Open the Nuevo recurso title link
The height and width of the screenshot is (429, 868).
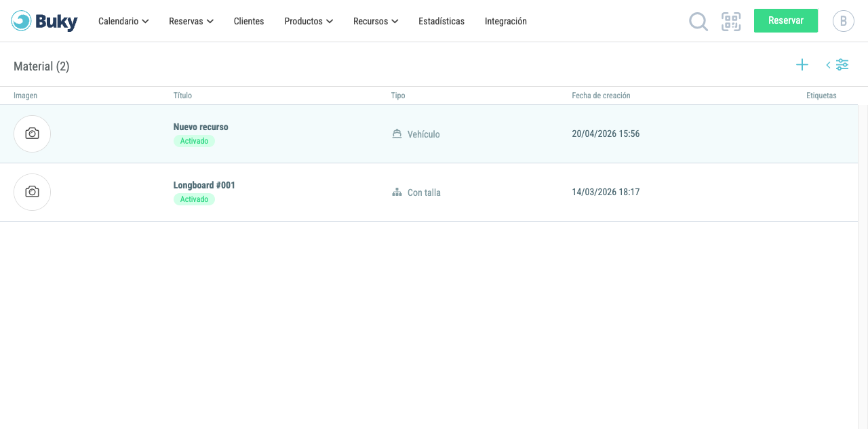[x=201, y=127]
